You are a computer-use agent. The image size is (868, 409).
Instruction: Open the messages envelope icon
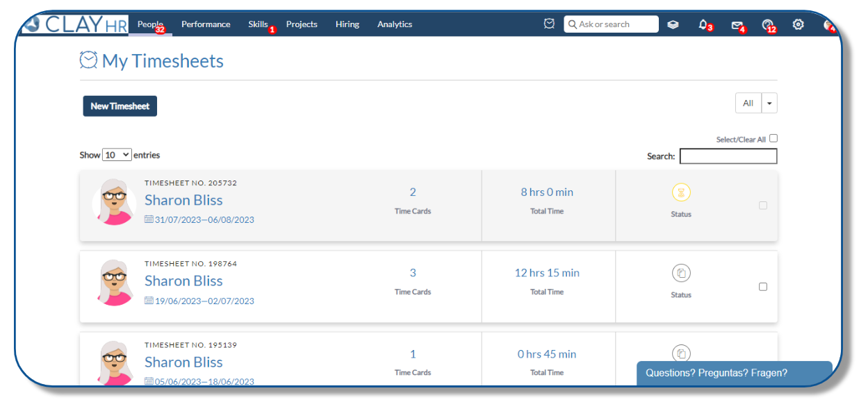click(x=737, y=25)
